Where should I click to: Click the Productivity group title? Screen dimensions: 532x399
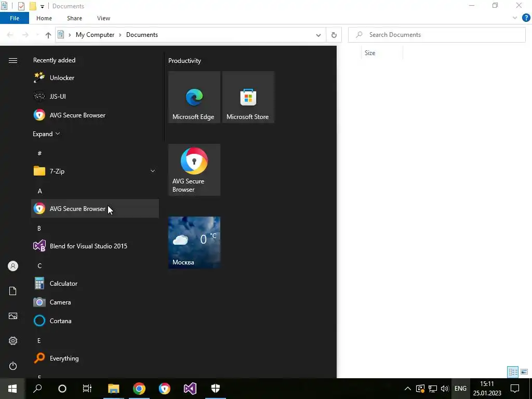click(x=184, y=61)
